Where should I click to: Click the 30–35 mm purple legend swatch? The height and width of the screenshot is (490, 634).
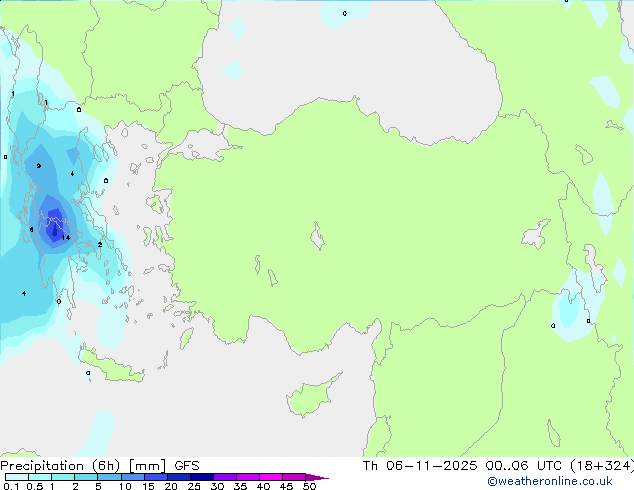pyautogui.click(x=225, y=477)
